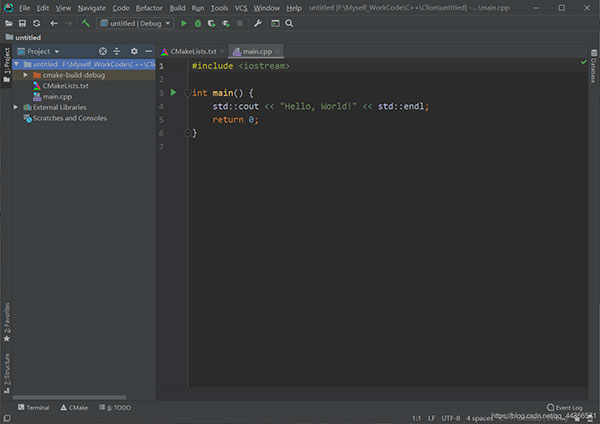Open the Refactor menu

pyautogui.click(x=148, y=7)
